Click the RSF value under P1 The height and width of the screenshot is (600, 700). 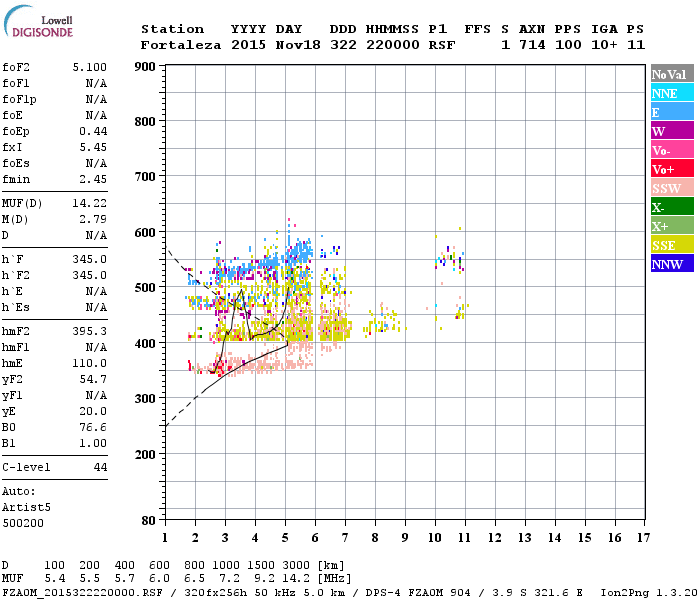pos(442,45)
